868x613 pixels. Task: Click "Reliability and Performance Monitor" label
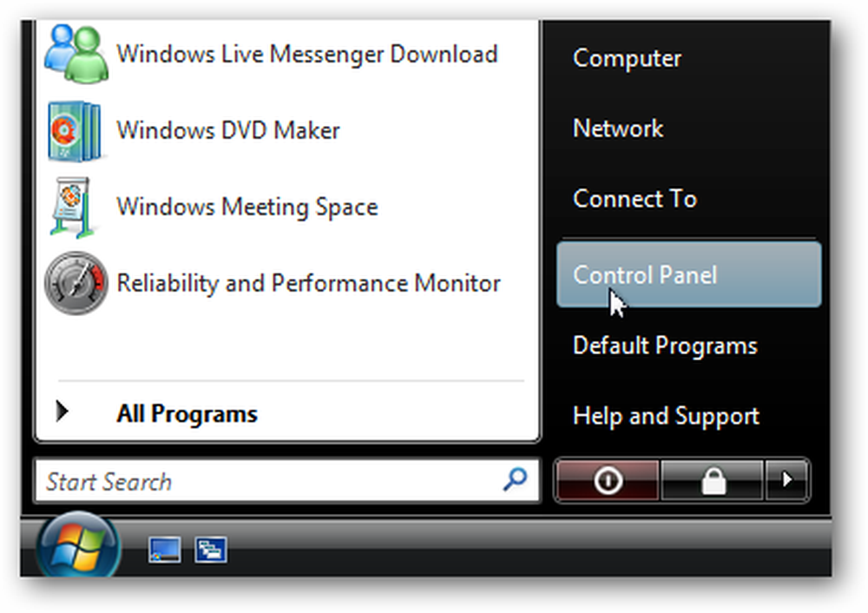(308, 284)
